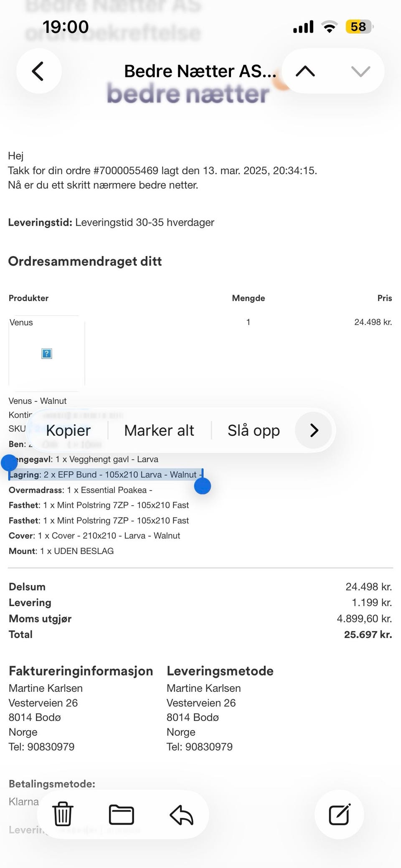The width and height of the screenshot is (401, 868).
Task: Choose Slå opp in selection menu
Action: [254, 430]
